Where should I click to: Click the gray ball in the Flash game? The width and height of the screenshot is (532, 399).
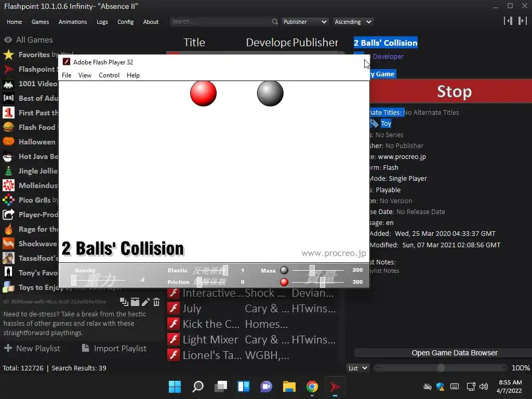coord(270,94)
